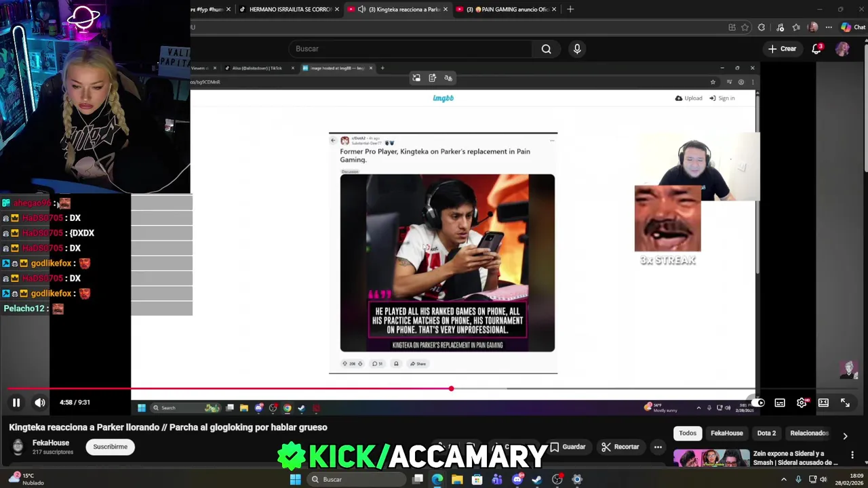Open File Explorer from the taskbar

[457, 479]
